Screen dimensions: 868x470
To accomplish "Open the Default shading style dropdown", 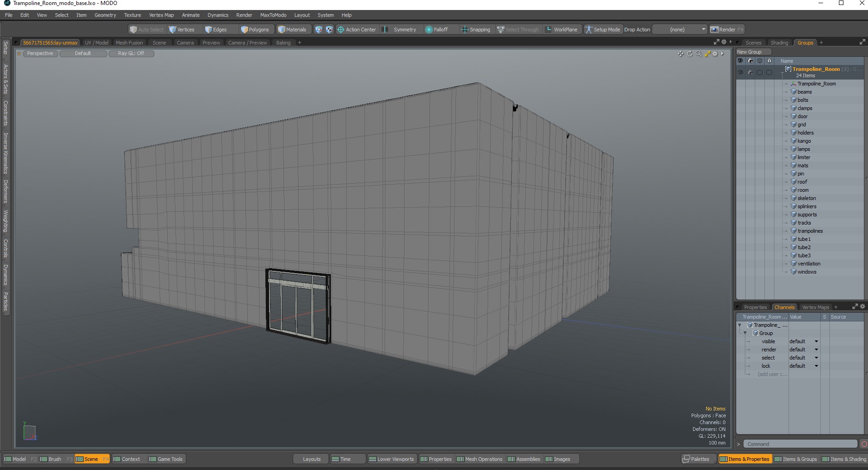I will pyautogui.click(x=83, y=54).
